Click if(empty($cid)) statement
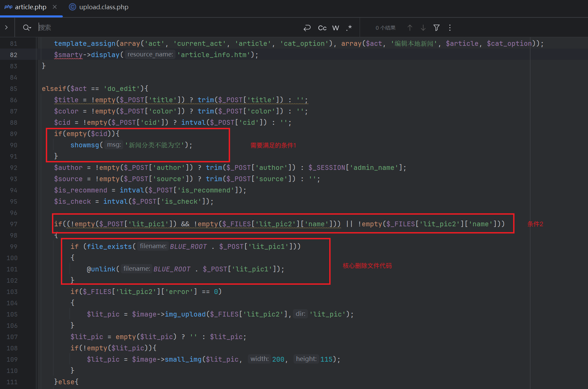Screen dimensions: 588x389 tap(87, 134)
